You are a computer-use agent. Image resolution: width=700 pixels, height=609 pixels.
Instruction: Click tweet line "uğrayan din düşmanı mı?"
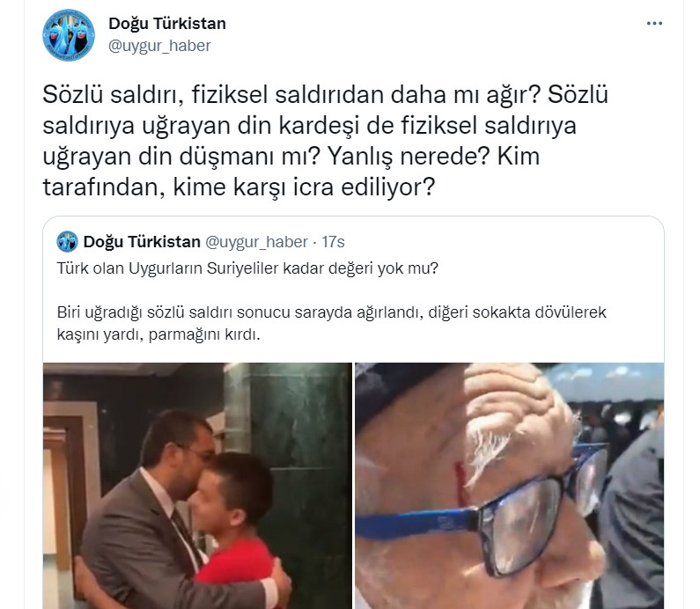pos(181,156)
